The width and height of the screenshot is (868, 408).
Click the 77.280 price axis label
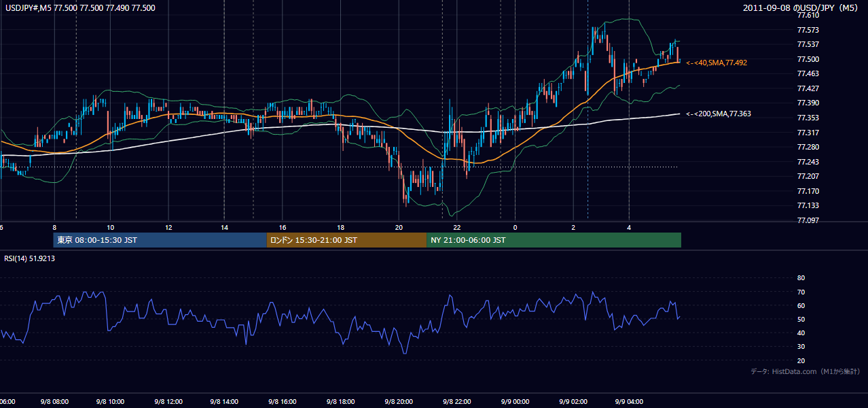808,147
